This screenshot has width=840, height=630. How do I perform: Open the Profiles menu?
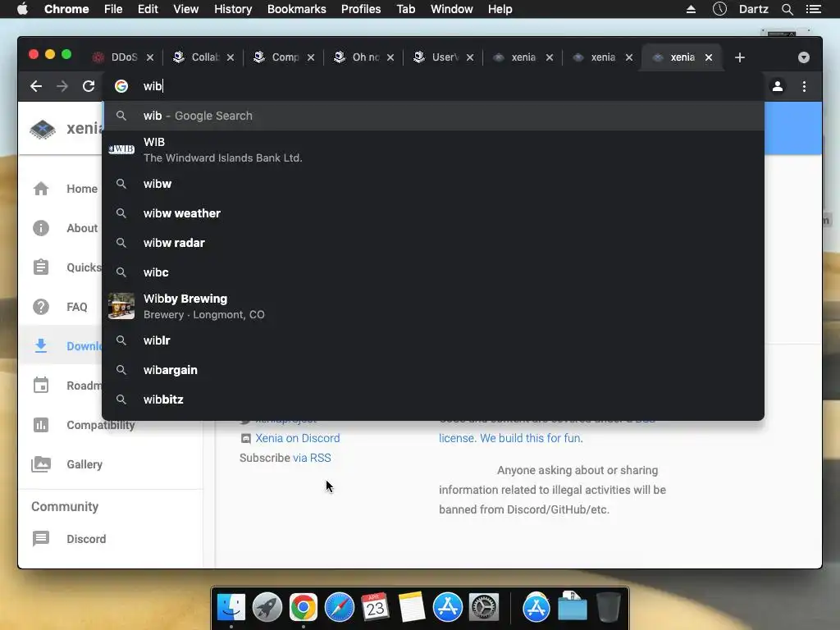tap(361, 9)
